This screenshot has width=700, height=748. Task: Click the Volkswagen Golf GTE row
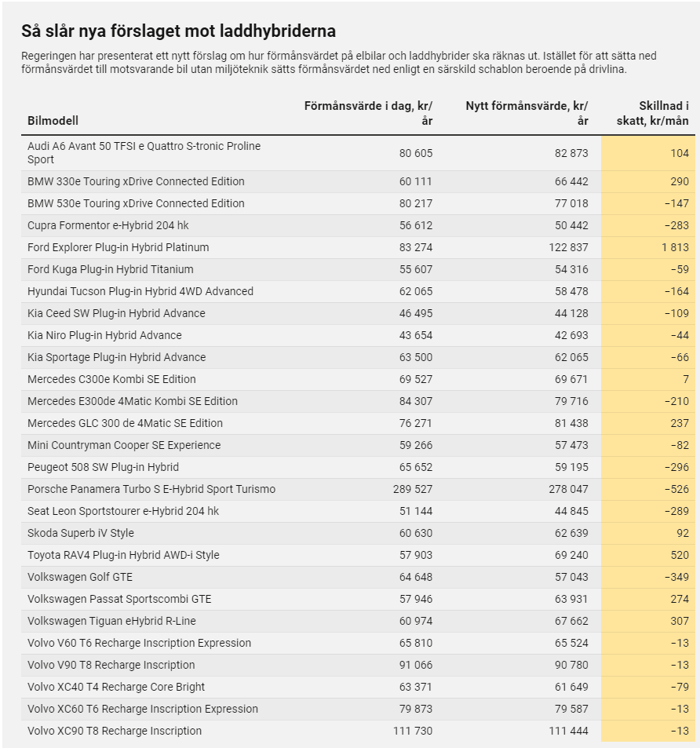click(358, 577)
